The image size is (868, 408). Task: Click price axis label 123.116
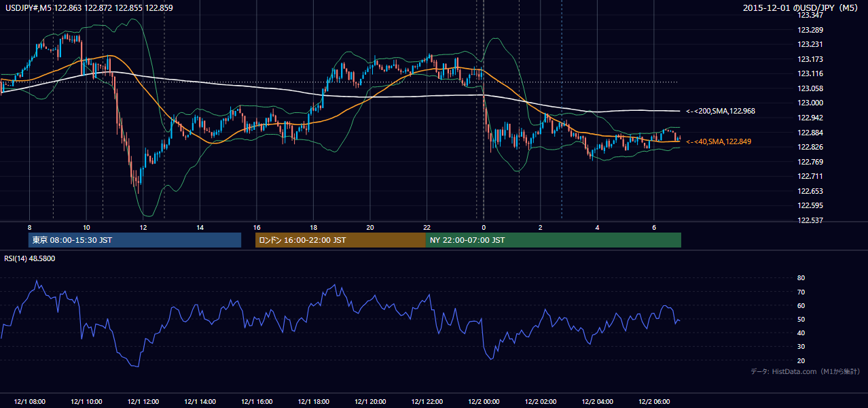[810, 73]
